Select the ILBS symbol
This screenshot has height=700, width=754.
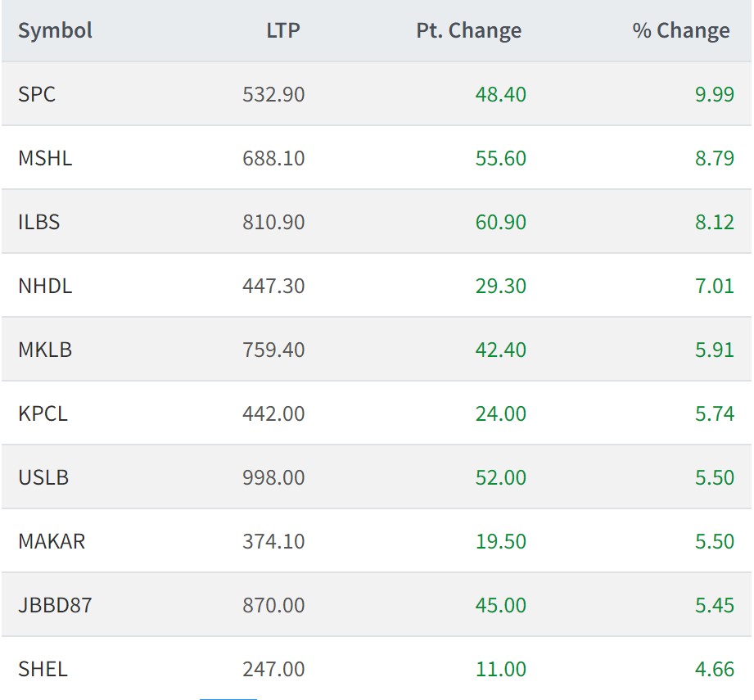39,222
